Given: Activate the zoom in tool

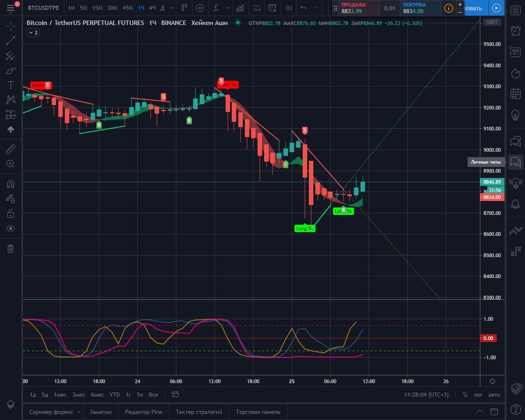Looking at the screenshot, I should (x=11, y=164).
